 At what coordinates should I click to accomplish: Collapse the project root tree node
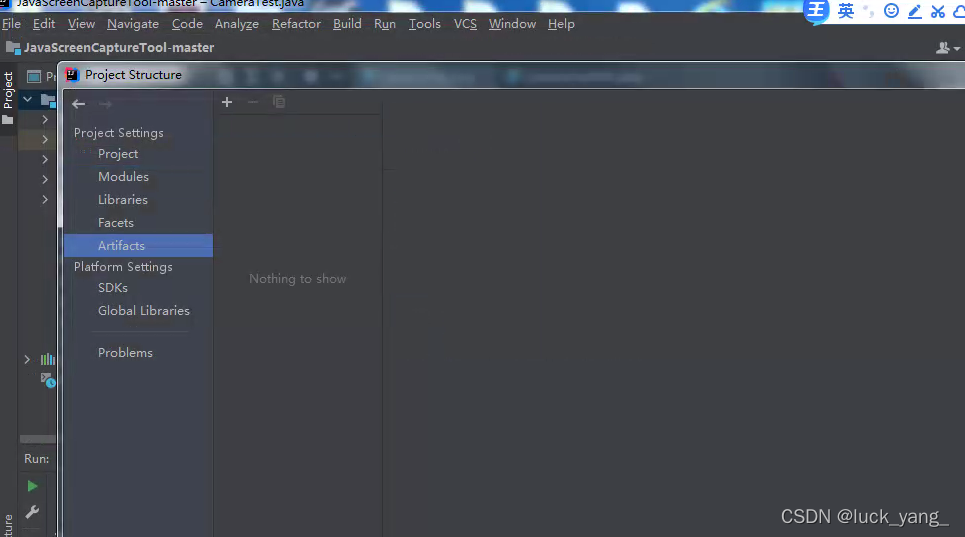(27, 99)
